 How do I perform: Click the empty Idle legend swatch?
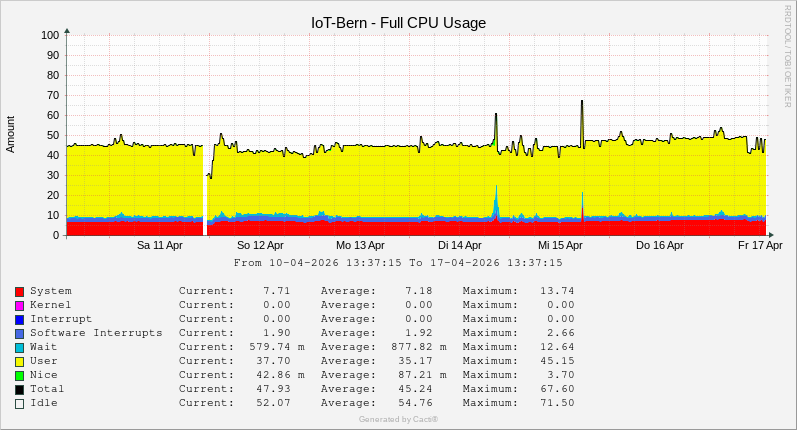tap(19, 403)
